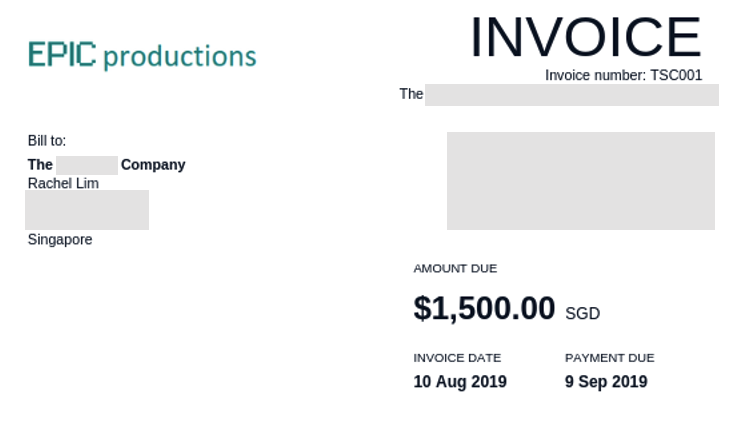Click the bold word "Company"
The height and width of the screenshot is (421, 739).
(x=153, y=165)
